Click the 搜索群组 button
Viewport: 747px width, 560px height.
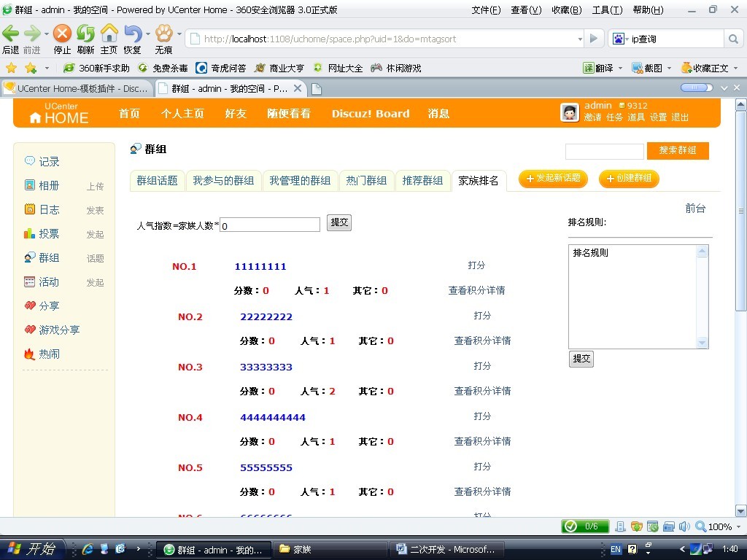point(678,150)
